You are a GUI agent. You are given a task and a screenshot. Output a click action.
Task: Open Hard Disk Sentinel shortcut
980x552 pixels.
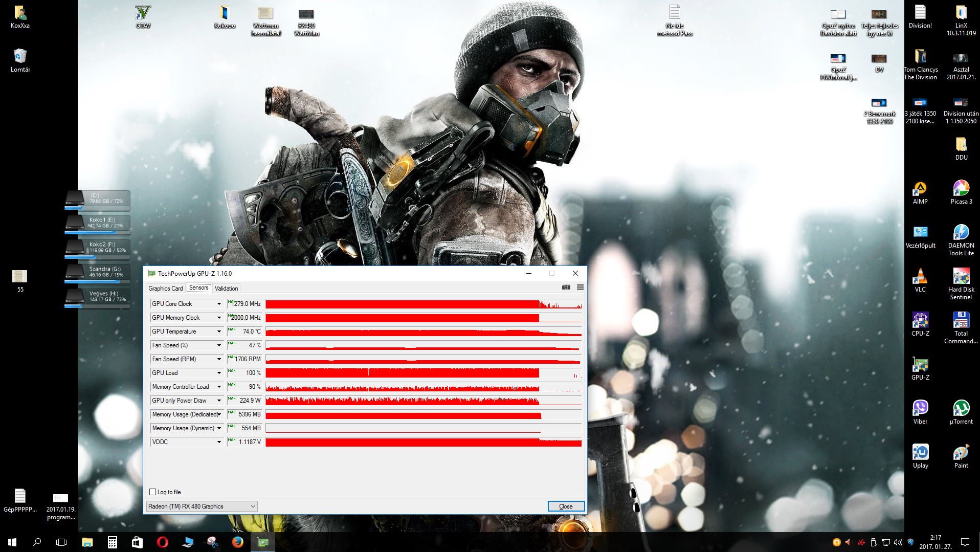tap(961, 284)
